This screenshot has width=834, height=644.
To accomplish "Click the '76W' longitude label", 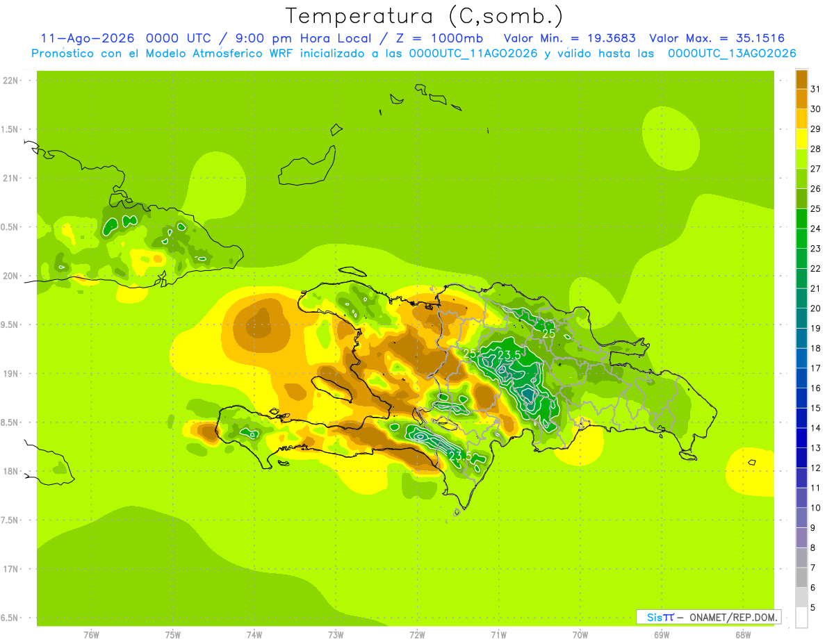I will pos(91,635).
